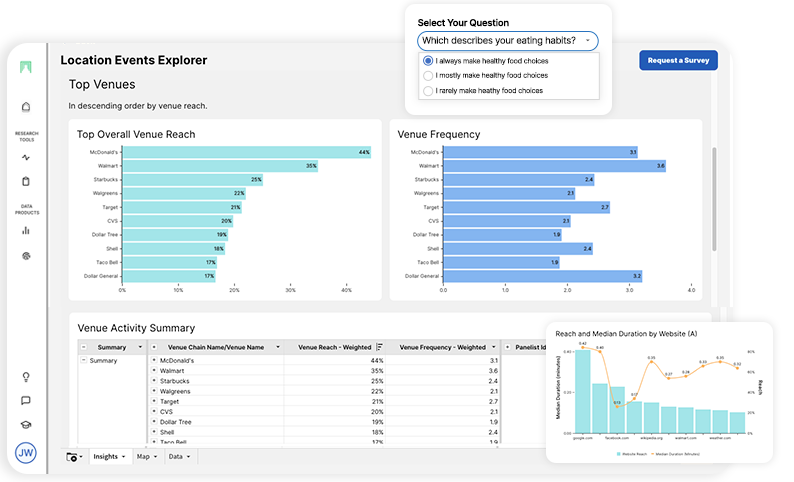Expand the CVS table row
This screenshot has height=482, width=794.
coord(154,412)
